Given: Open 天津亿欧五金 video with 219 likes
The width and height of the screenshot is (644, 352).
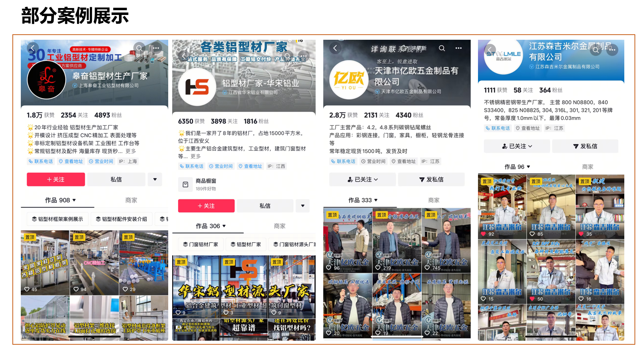Looking at the screenshot, I should coord(397,240).
